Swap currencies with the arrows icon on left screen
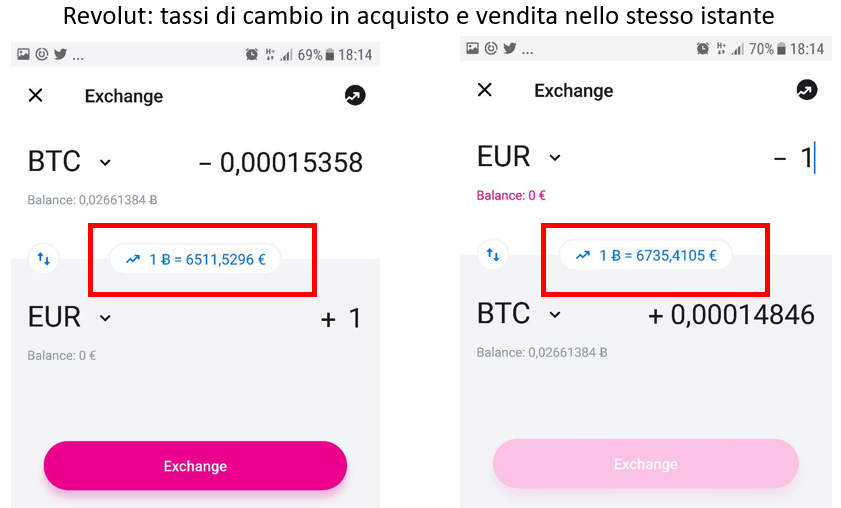Image resolution: width=841 pixels, height=508 pixels. pos(43,259)
